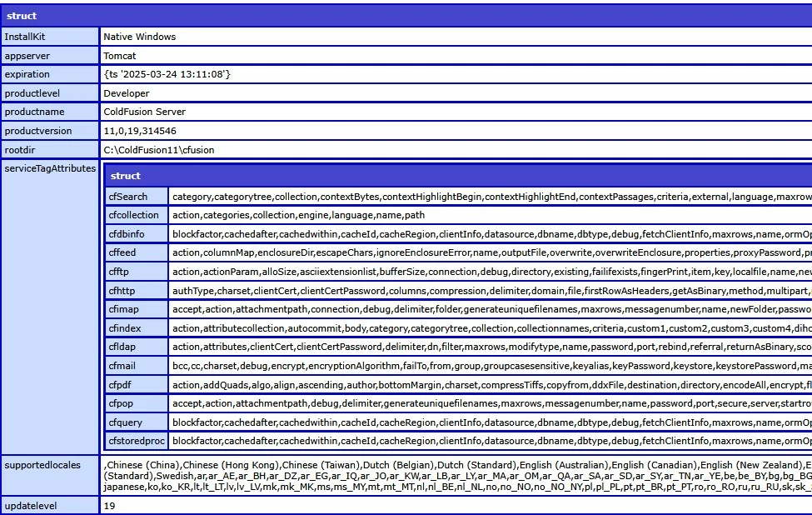Click the cfdbinfo key cell
The width and height of the screenshot is (812, 515).
point(137,234)
